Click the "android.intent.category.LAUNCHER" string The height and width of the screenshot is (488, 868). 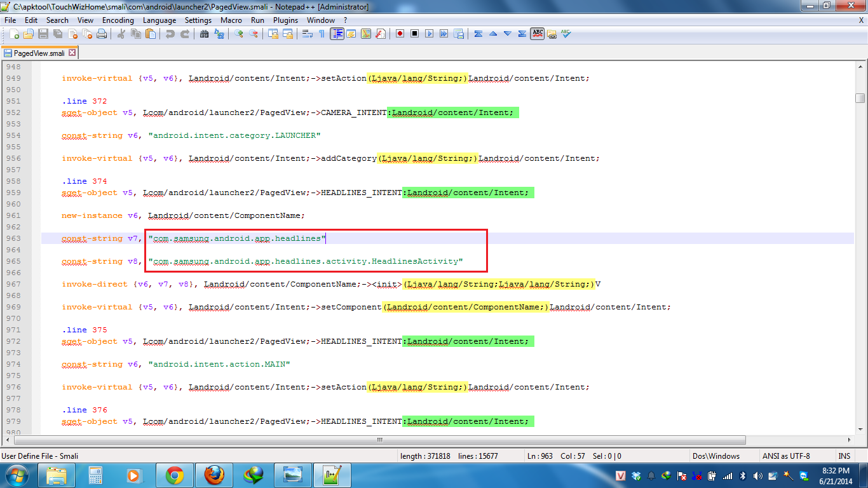(x=234, y=135)
